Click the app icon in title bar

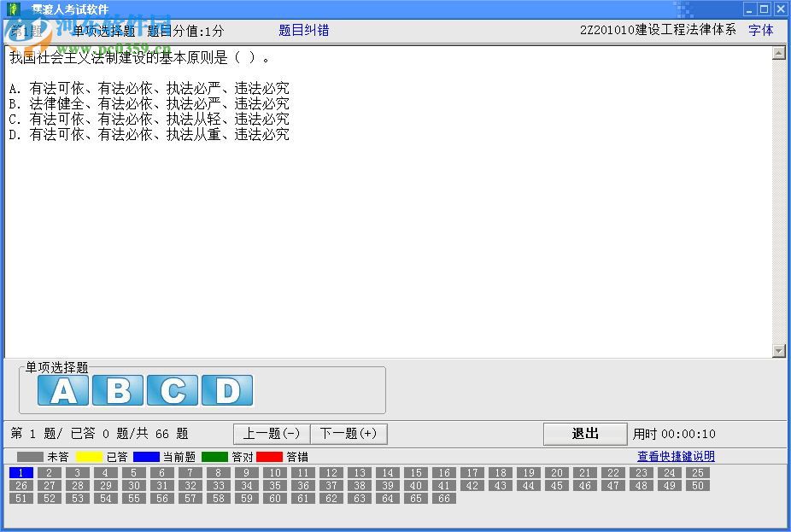14,9
